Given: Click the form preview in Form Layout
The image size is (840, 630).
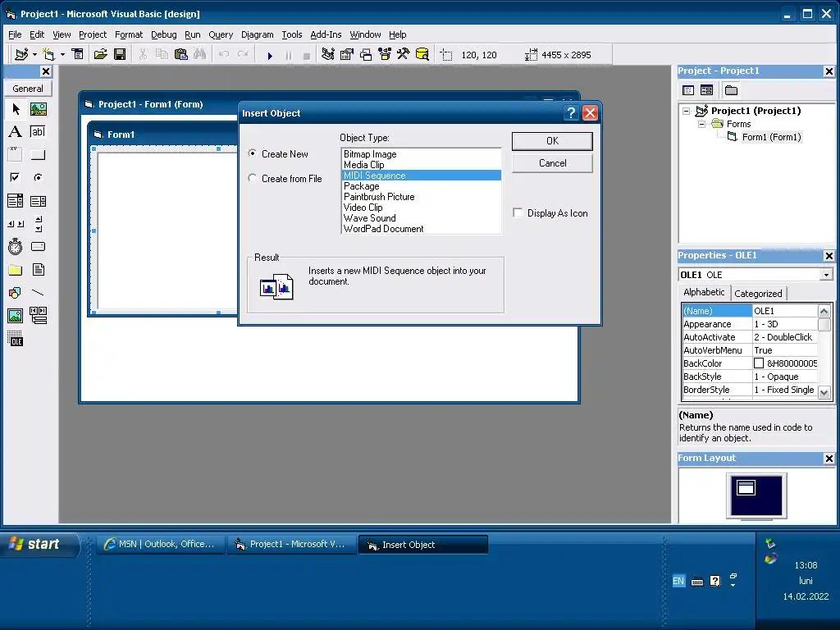Looking at the screenshot, I should 746,487.
